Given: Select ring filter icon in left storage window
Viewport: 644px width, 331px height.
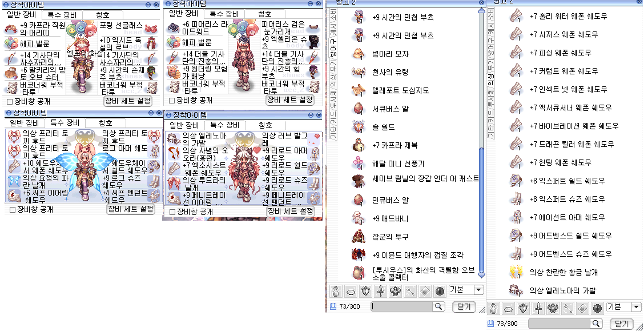Looking at the screenshot, I should pyautogui.click(x=351, y=291).
